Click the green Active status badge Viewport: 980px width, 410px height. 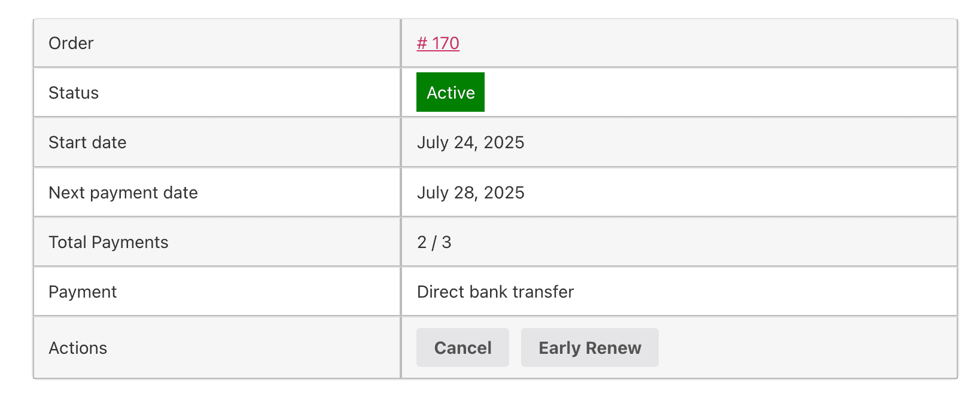(x=451, y=92)
